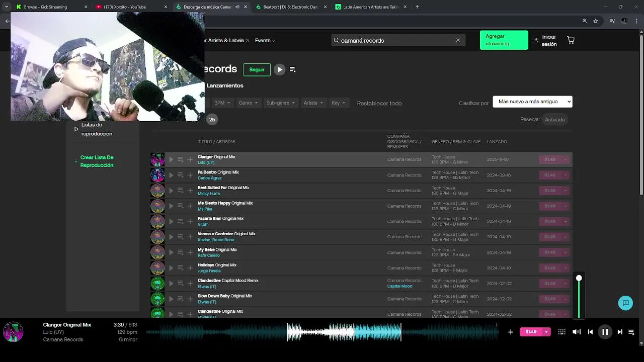The height and width of the screenshot is (362, 644).
Task: Play the Holidays track
Action: 171,268
